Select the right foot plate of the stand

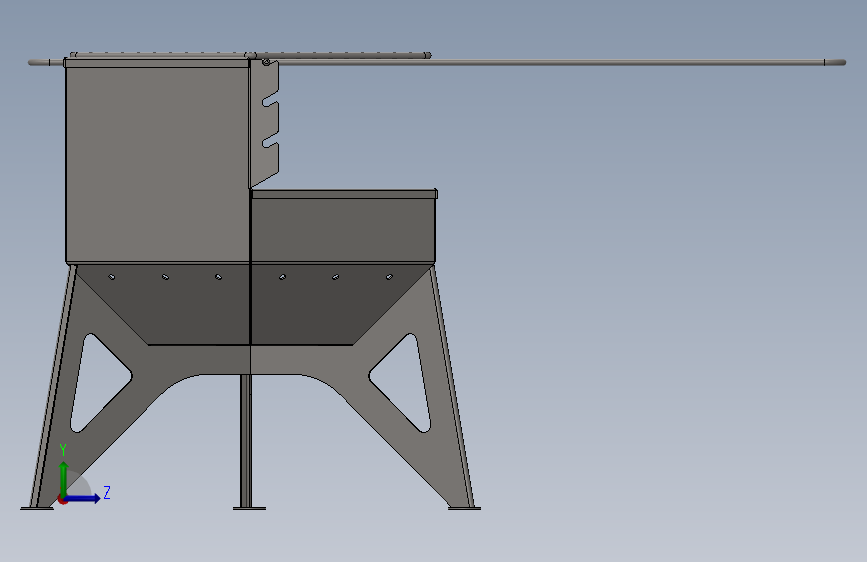pyautogui.click(x=464, y=508)
